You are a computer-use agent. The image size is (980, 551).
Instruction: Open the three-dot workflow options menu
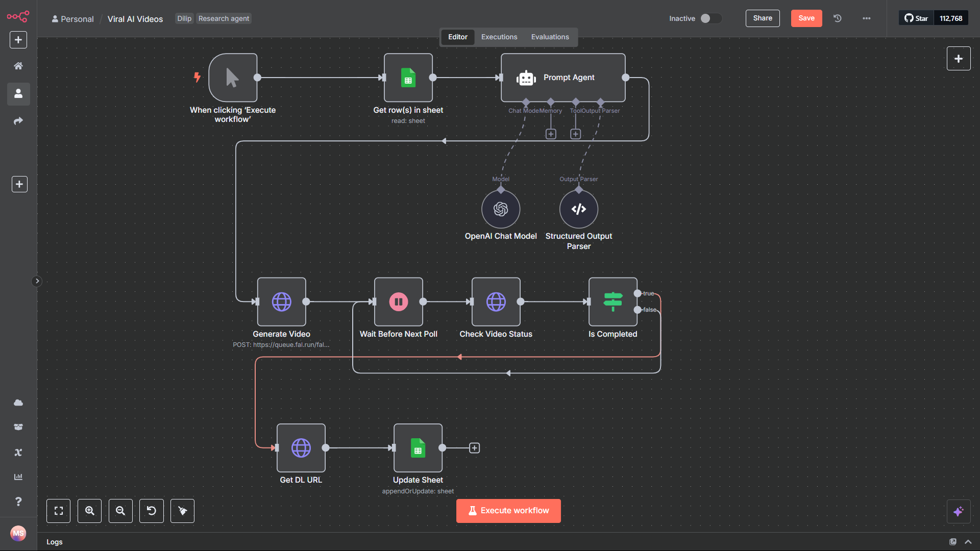[x=866, y=18]
